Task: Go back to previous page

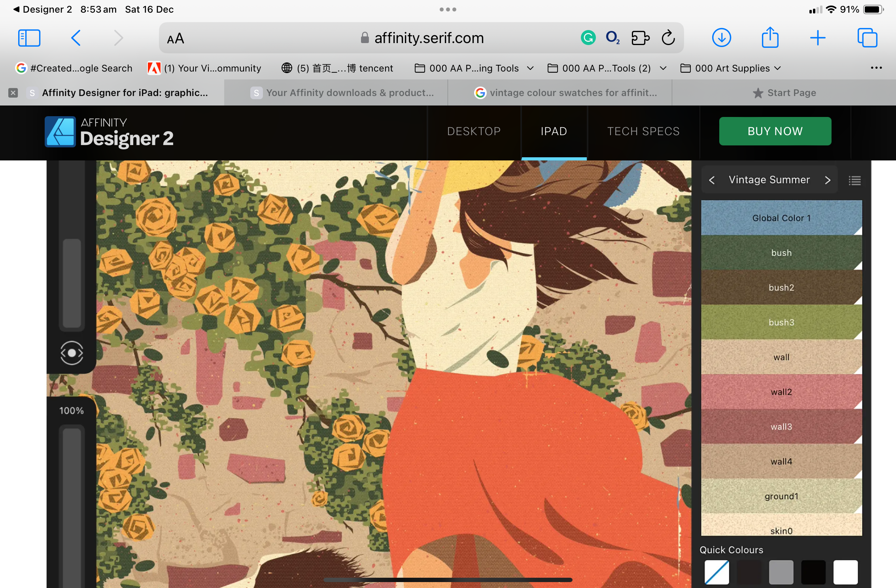Action: pyautogui.click(x=76, y=38)
